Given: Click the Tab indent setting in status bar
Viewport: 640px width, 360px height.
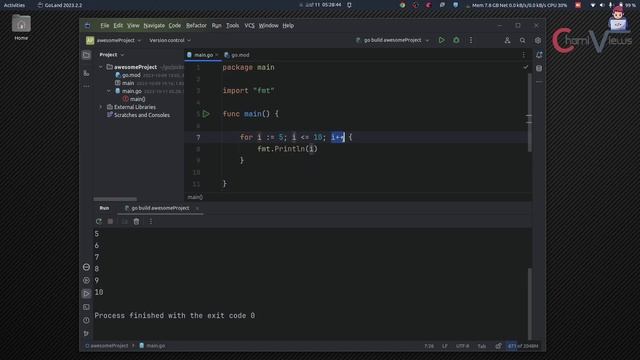Looking at the screenshot, I should pyautogui.click(x=482, y=346).
